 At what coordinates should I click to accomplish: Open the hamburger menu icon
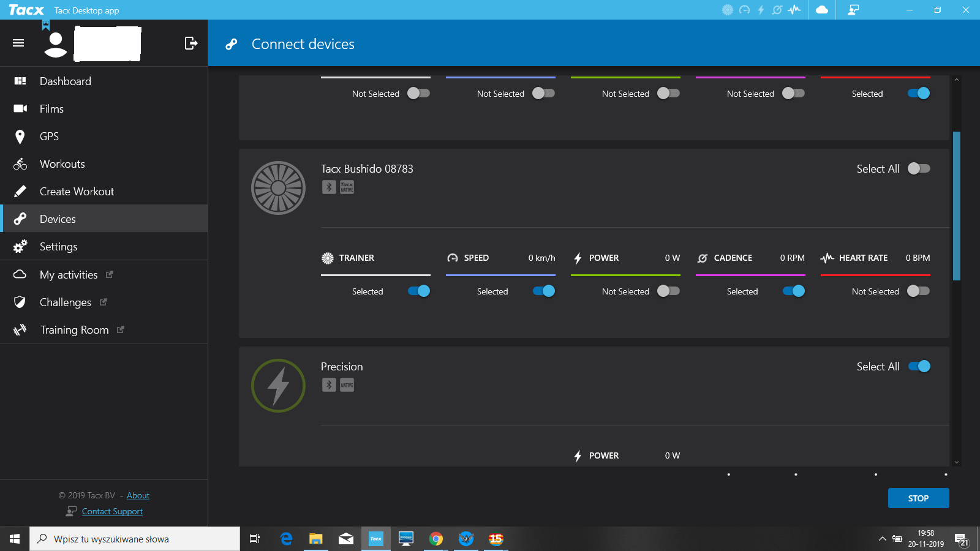click(18, 43)
